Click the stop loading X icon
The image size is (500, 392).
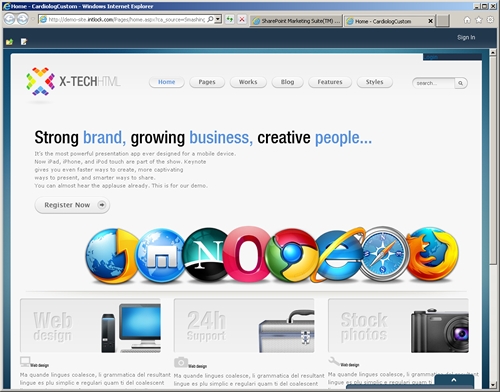[x=242, y=19]
